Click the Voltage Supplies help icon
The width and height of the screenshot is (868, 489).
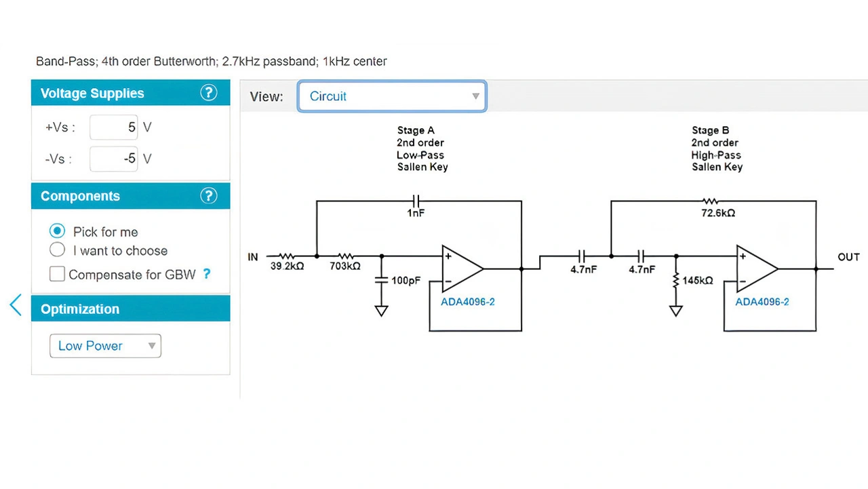click(x=209, y=93)
